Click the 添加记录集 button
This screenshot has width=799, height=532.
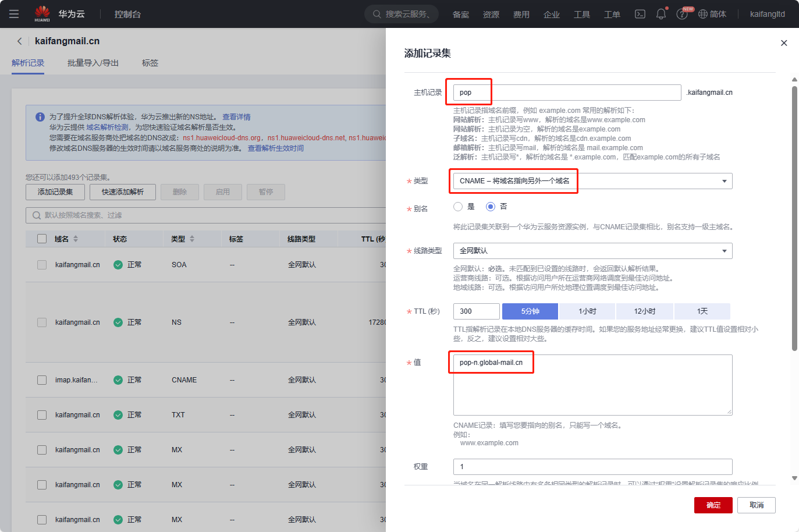click(x=55, y=192)
